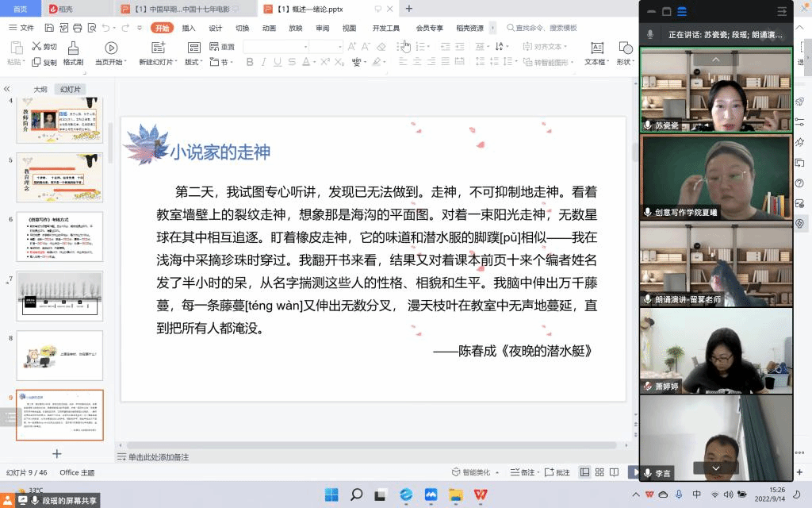
Task: Open the Animation (动画) ribbon tab
Action: pos(269,28)
